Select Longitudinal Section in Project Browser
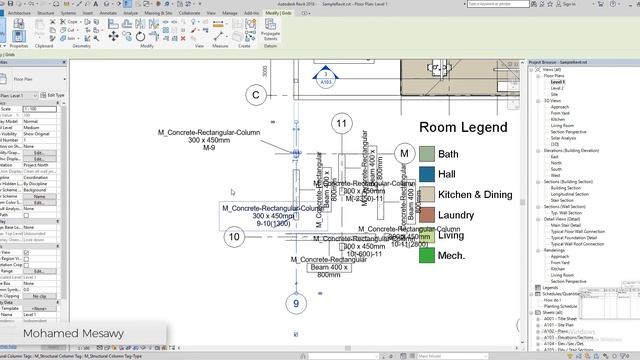This screenshot has width=640, height=360. [569, 194]
